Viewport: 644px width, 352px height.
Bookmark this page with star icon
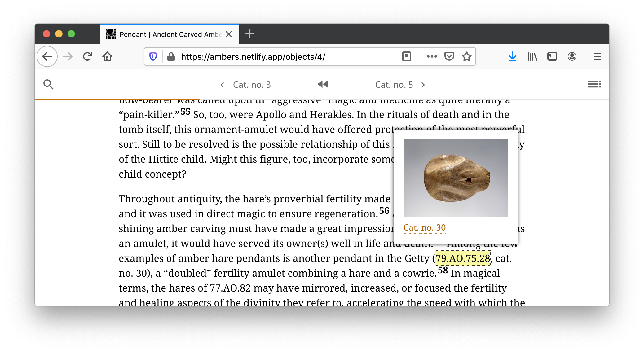pos(466,57)
